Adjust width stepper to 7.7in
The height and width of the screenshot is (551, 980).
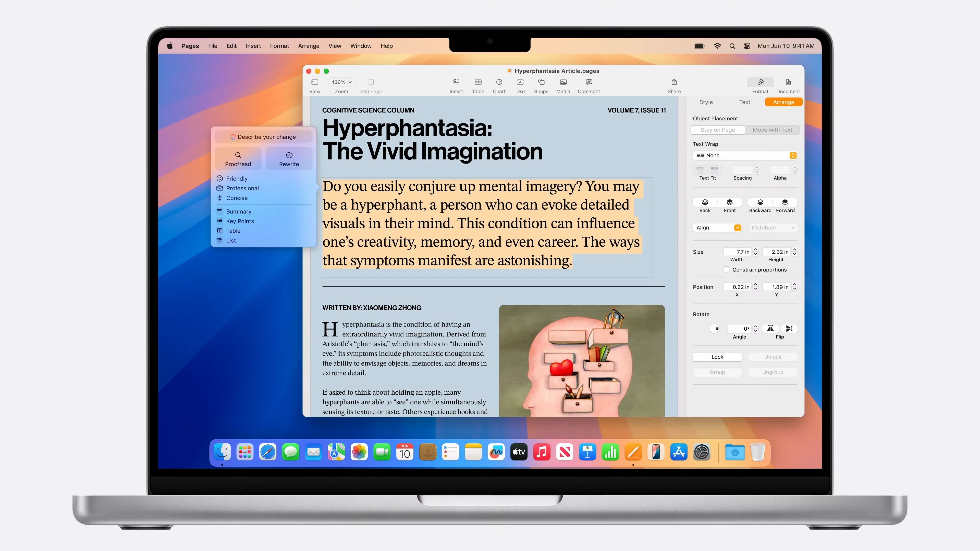[x=755, y=251]
